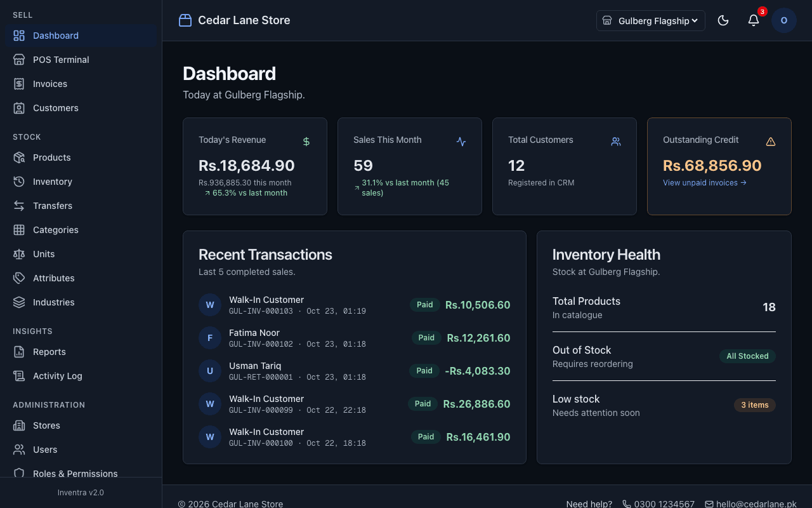Image resolution: width=812 pixels, height=508 pixels.
Task: Open the Gulberg Flagship store dropdown
Action: pos(651,20)
